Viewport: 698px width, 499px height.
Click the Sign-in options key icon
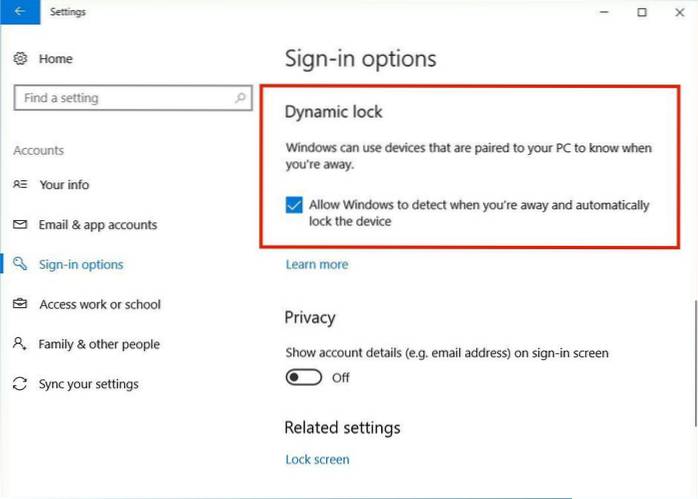coord(20,265)
